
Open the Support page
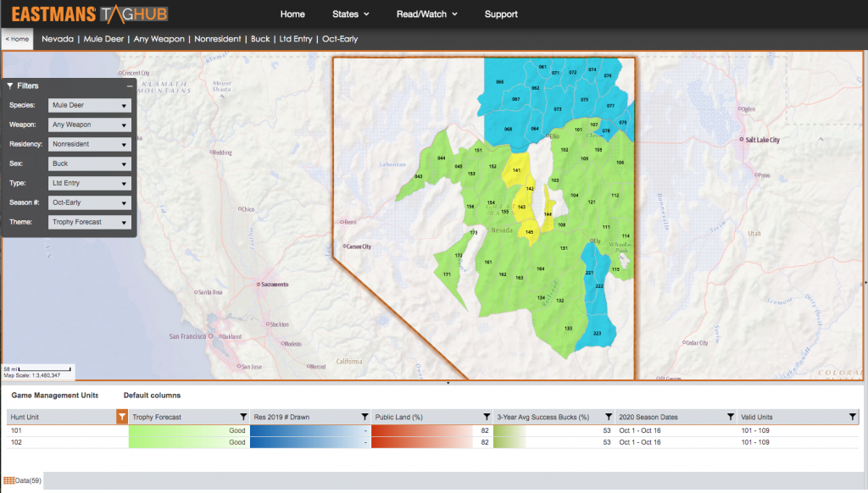[501, 14]
